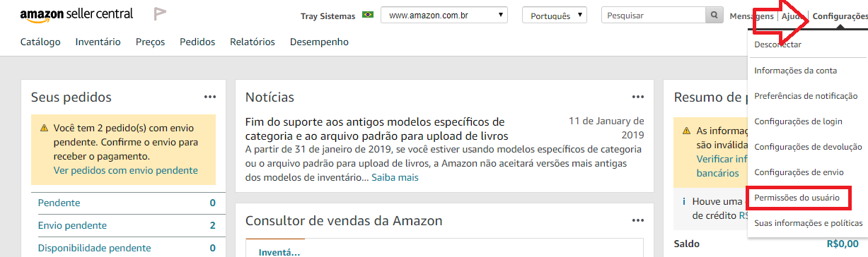This screenshot has height=257, width=868.
Task: Select Informações da conta option
Action: tap(796, 71)
